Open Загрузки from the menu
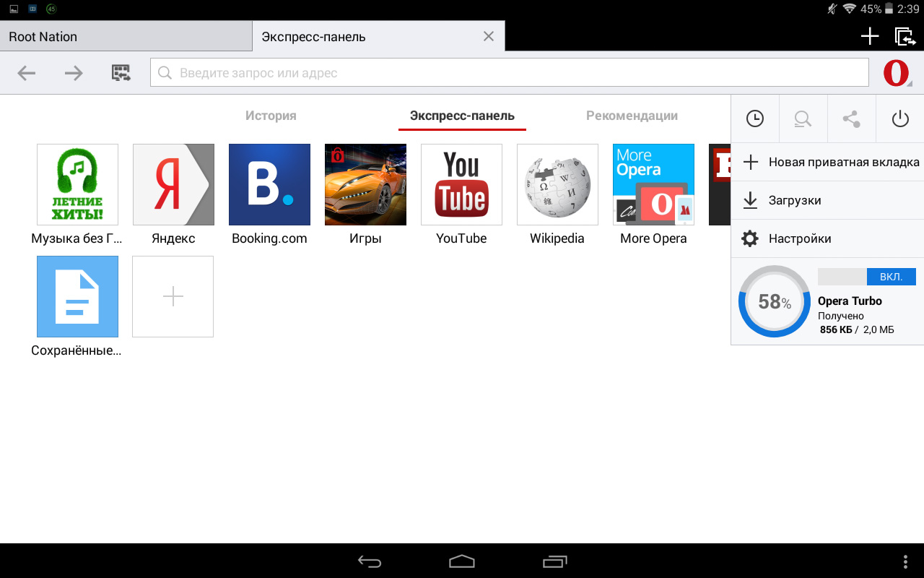 [x=827, y=200]
